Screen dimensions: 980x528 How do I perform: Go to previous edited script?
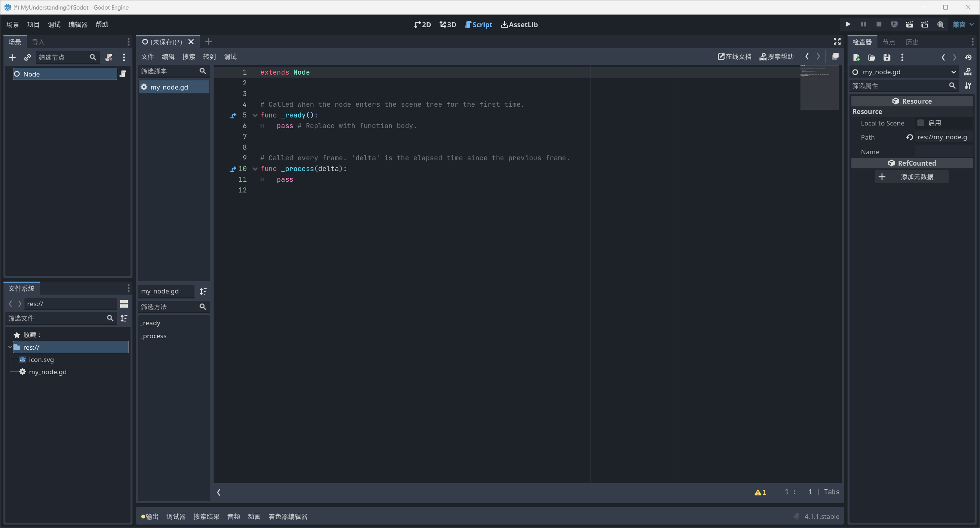pos(807,57)
